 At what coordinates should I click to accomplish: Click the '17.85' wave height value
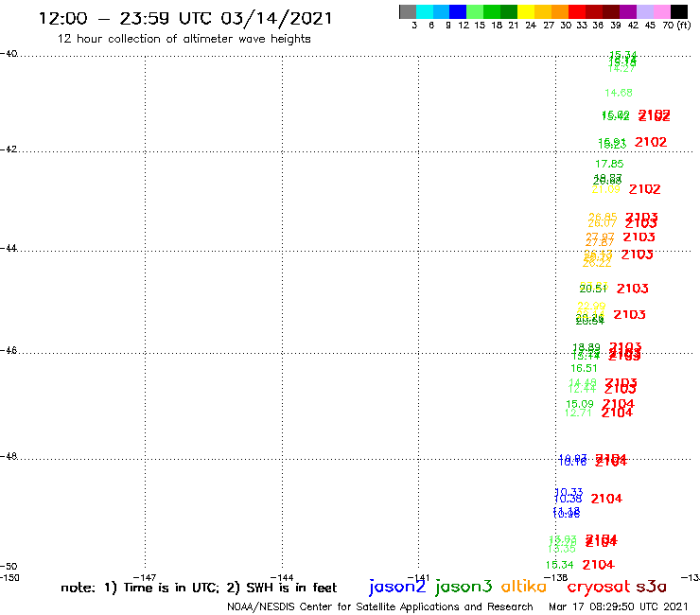(x=609, y=164)
